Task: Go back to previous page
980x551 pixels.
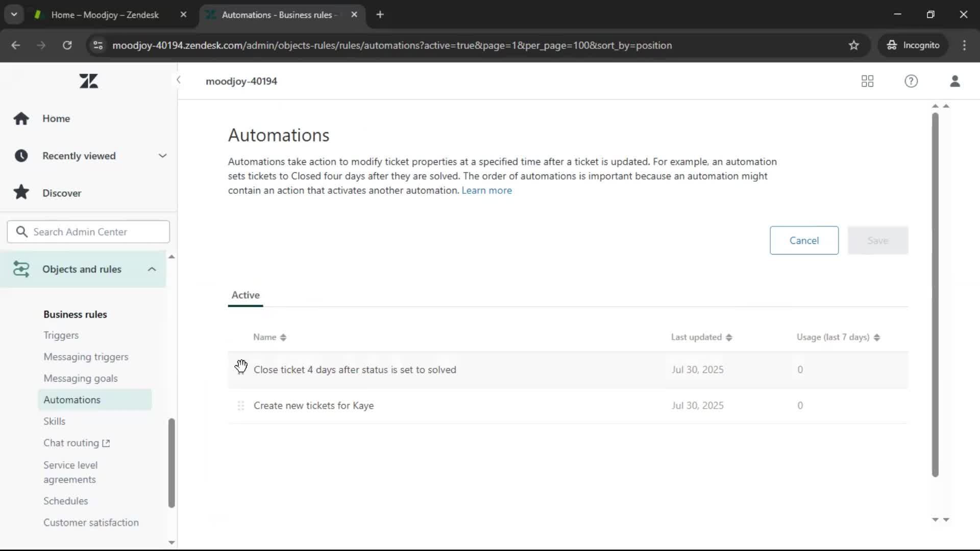Action: point(16,45)
